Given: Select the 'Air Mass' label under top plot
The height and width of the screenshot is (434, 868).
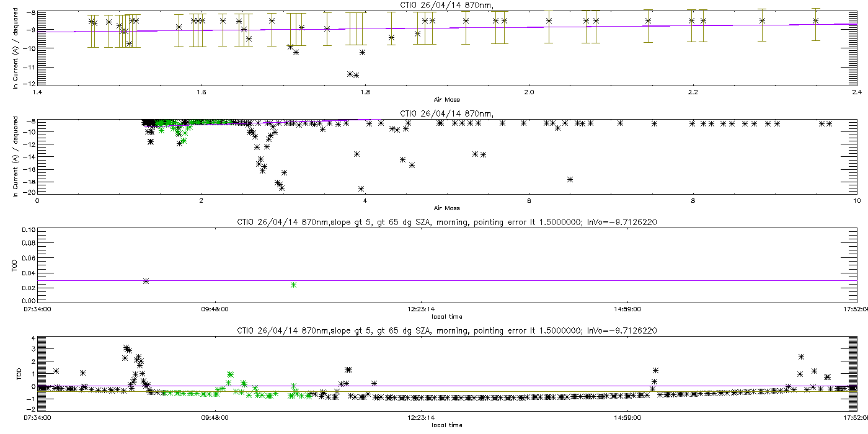Looking at the screenshot, I should pyautogui.click(x=446, y=99).
